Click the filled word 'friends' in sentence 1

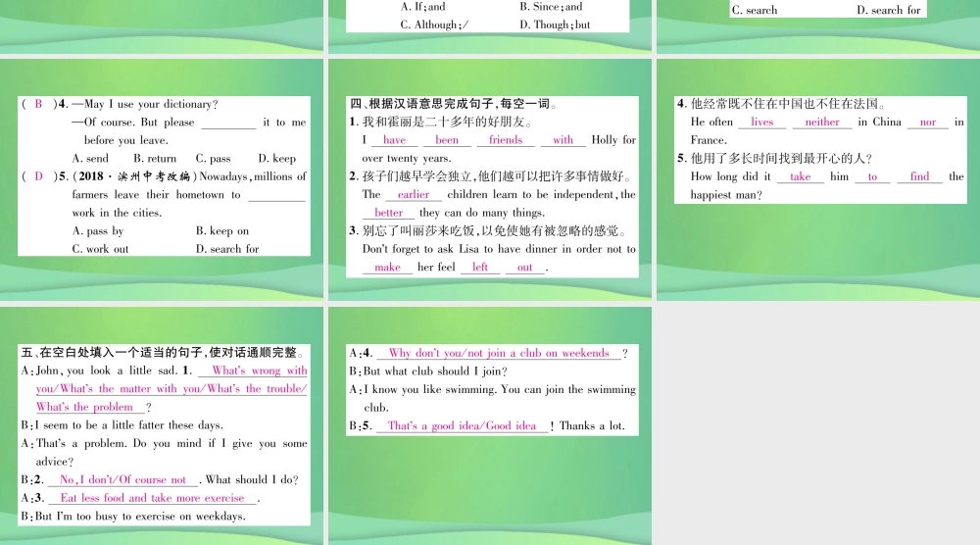click(x=506, y=140)
